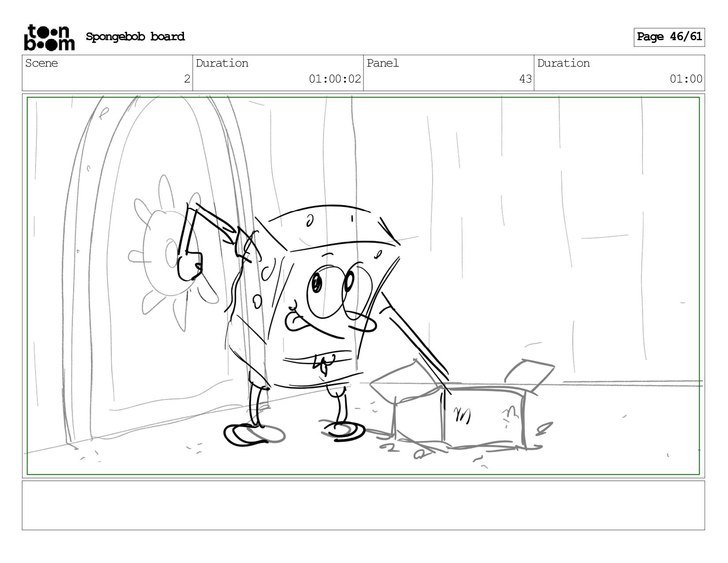Click the "Scene" header label
Image resolution: width=728 pixels, height=563 pixels.
tap(41, 63)
